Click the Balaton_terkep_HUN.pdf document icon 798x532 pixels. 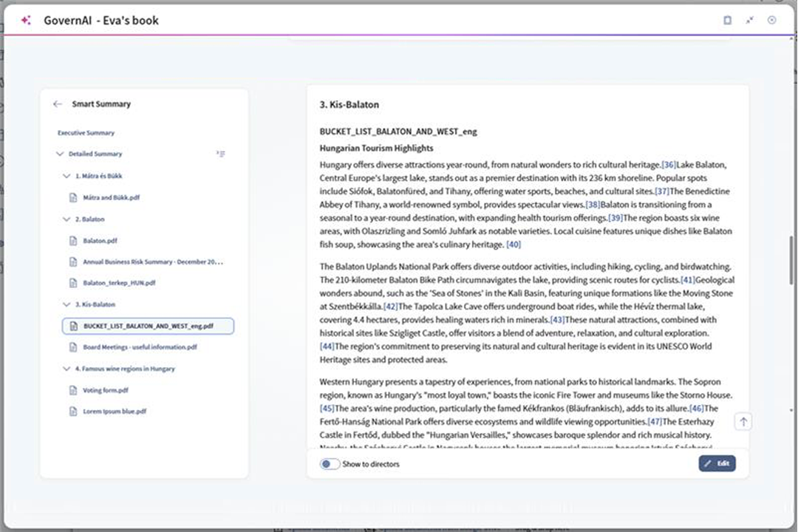[x=73, y=282]
